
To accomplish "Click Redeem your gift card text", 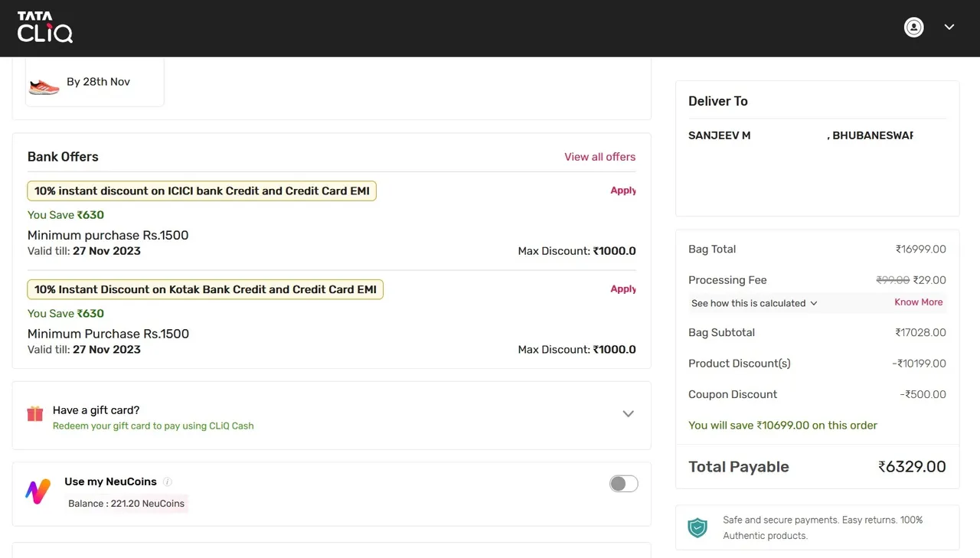I will click(153, 426).
